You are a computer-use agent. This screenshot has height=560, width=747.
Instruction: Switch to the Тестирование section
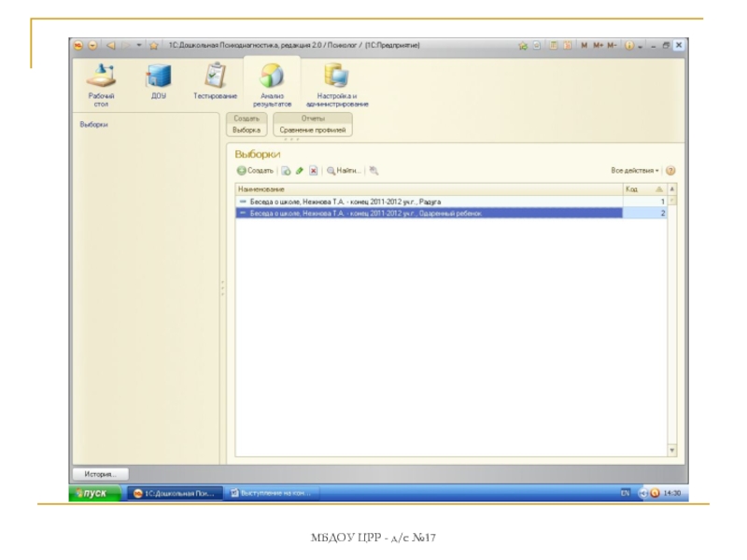click(x=215, y=82)
